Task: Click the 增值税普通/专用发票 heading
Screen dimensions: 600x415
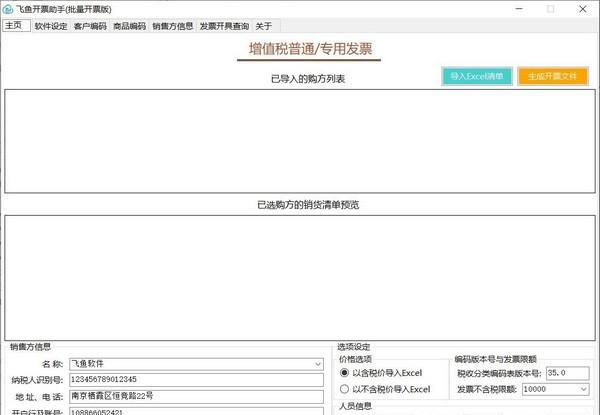Action: (310, 49)
